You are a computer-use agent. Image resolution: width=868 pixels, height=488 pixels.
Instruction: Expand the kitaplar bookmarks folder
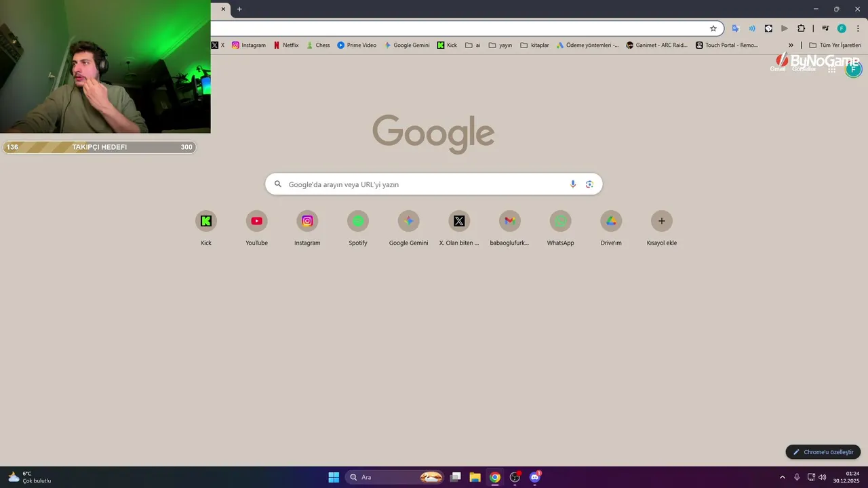(x=534, y=45)
